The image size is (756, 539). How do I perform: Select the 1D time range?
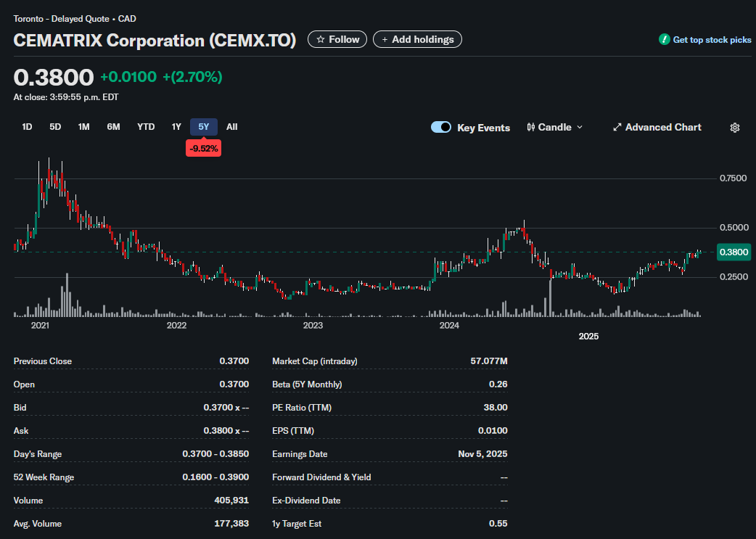pos(27,127)
